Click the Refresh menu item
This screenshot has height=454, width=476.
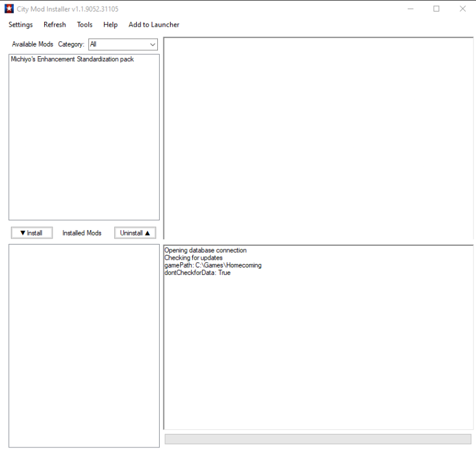54,25
